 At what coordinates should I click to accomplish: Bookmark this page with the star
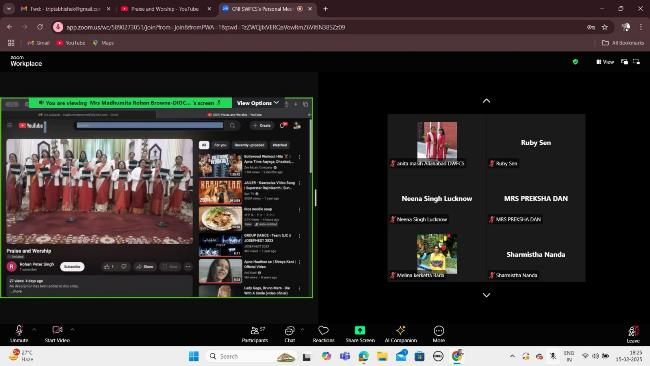[x=605, y=27]
